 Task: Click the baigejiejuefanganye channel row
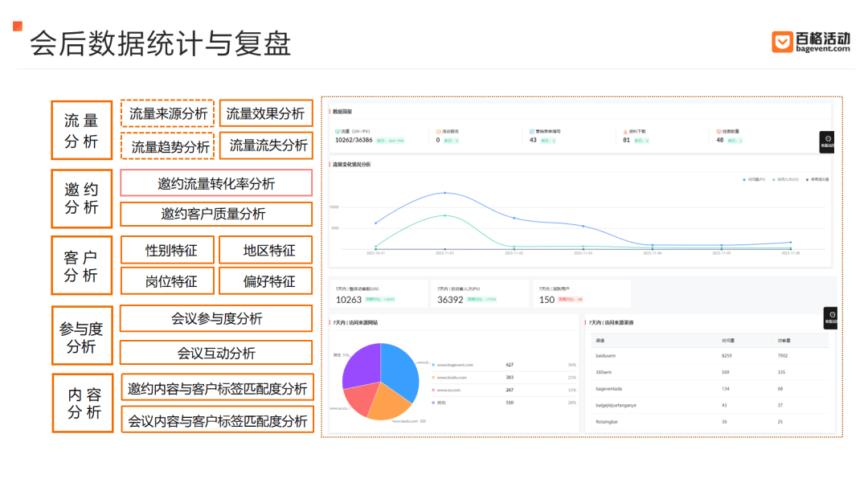click(x=710, y=406)
